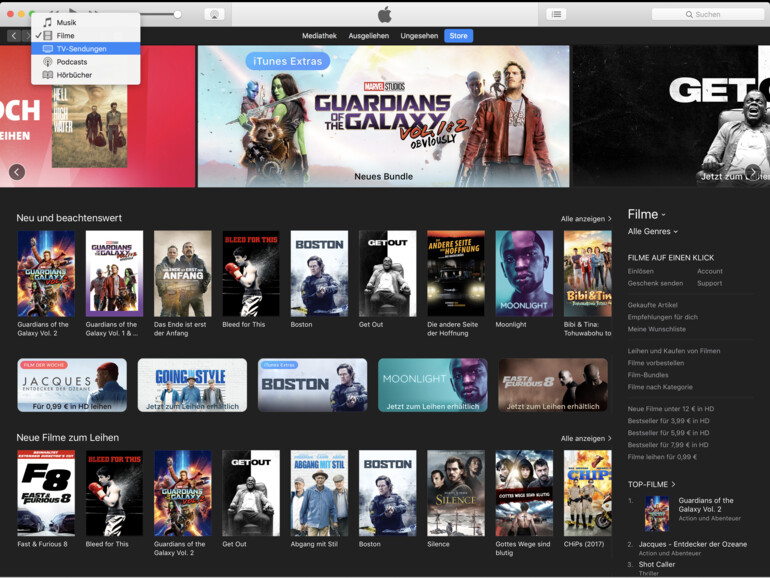This screenshot has height=578, width=770.
Task: Click Einlösen link in sidebar
Action: (x=640, y=271)
